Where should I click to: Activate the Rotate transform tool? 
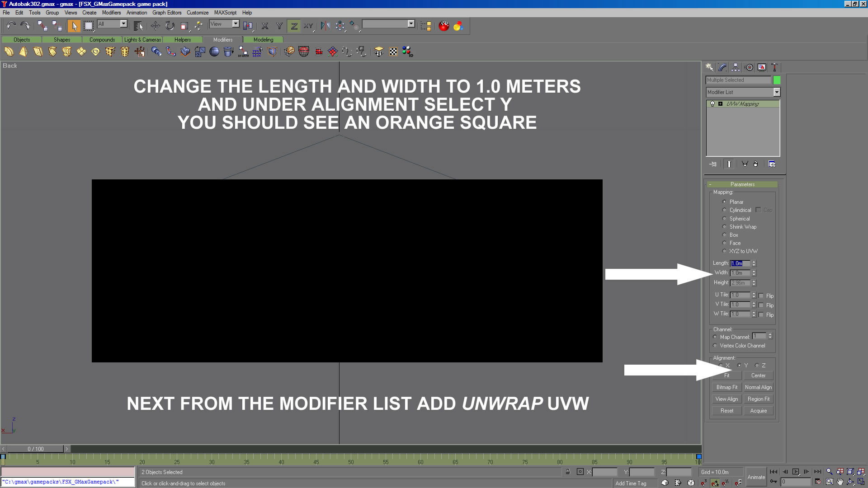point(170,26)
